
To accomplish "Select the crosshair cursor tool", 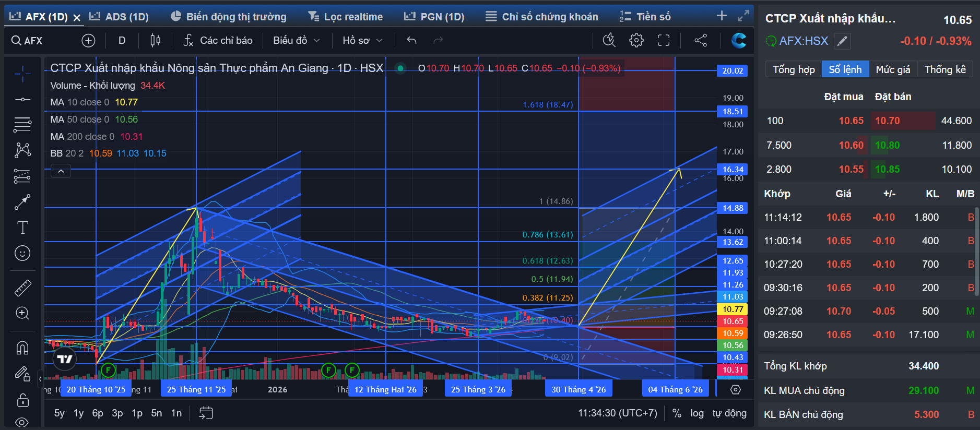I will pos(22,75).
